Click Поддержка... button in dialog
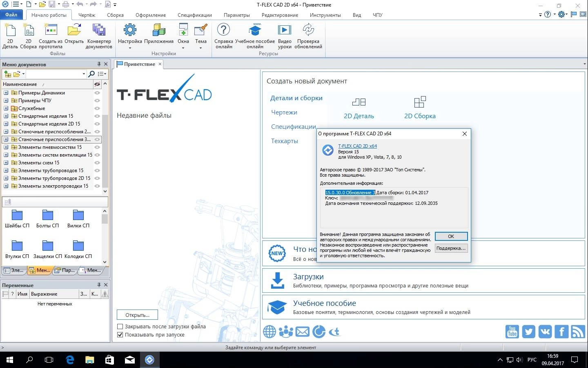This screenshot has height=368, width=588. [x=451, y=248]
